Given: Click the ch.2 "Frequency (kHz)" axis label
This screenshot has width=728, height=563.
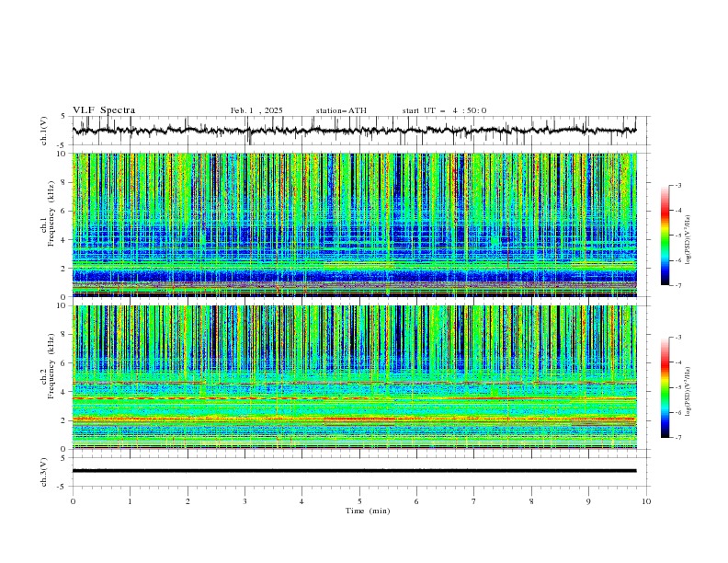Looking at the screenshot, I should coord(51,366).
